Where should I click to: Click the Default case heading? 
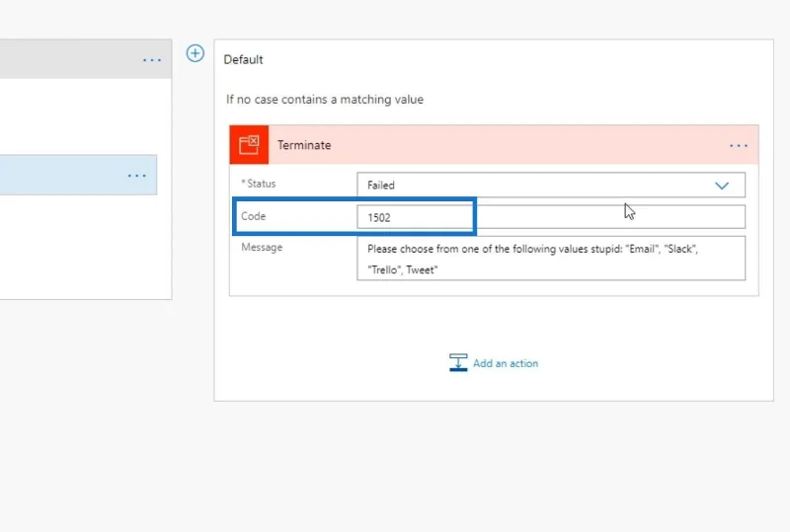coord(243,59)
